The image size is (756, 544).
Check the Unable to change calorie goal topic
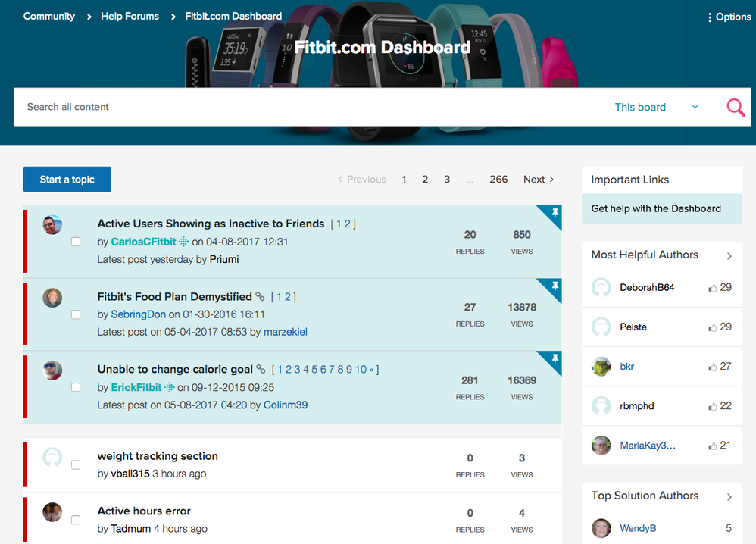(76, 387)
